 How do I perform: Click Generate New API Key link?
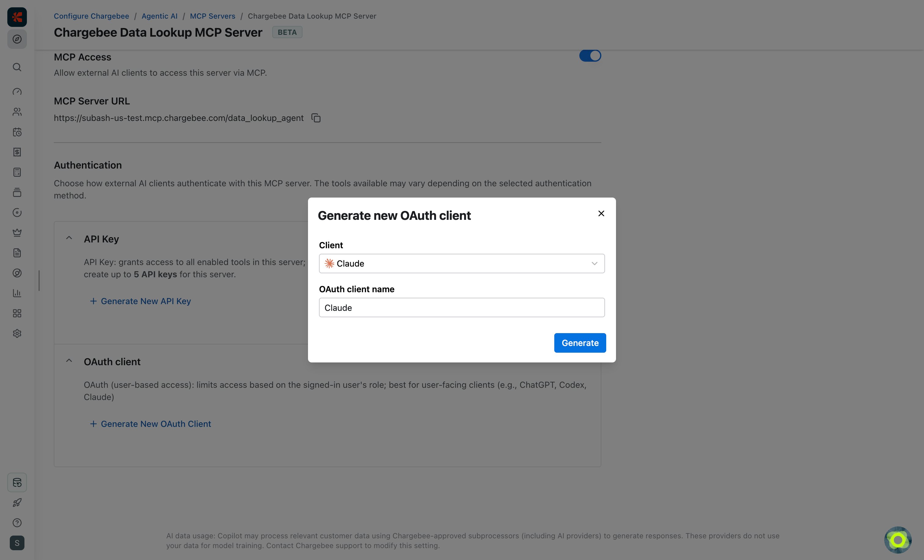tap(141, 301)
